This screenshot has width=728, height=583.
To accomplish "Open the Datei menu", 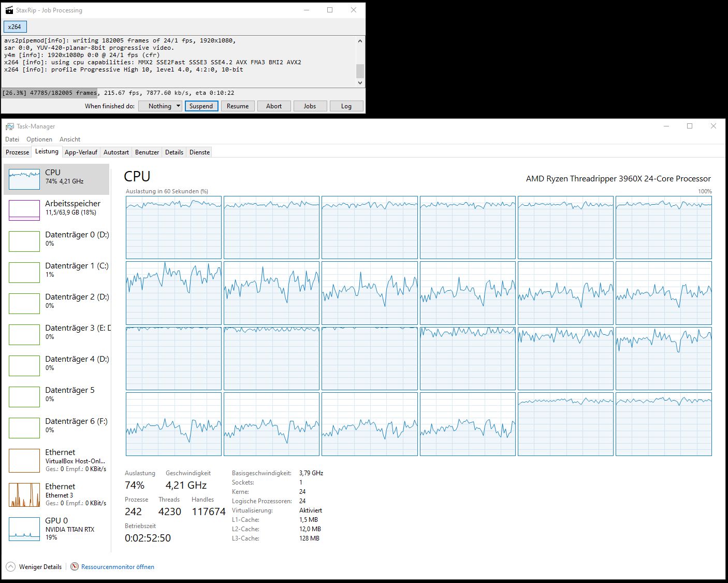I will pos(12,139).
